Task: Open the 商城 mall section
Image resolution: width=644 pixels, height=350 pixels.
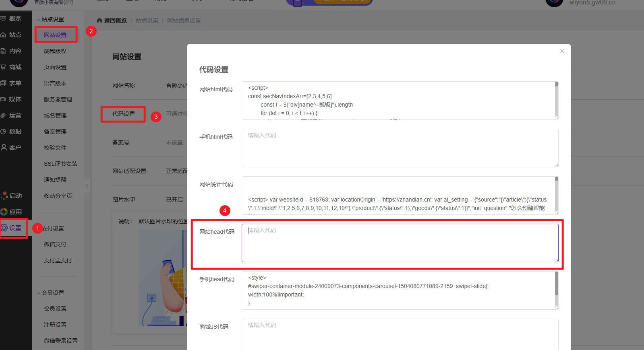Action: pos(11,67)
